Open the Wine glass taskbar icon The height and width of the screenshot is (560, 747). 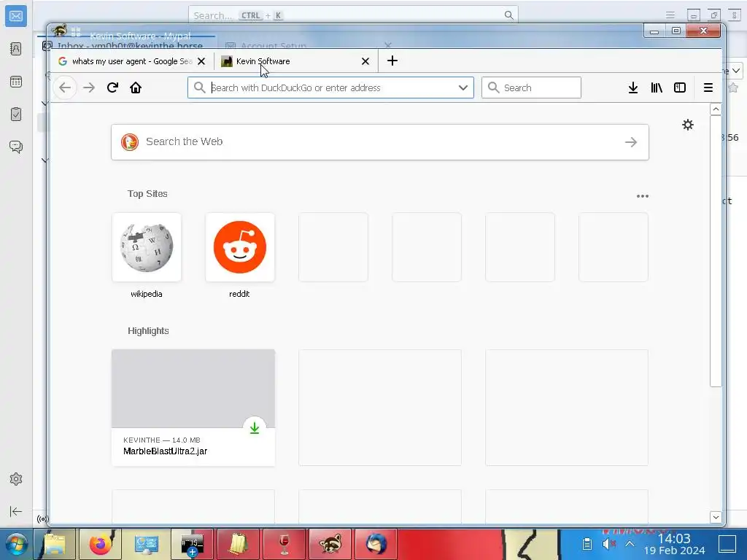point(284,544)
